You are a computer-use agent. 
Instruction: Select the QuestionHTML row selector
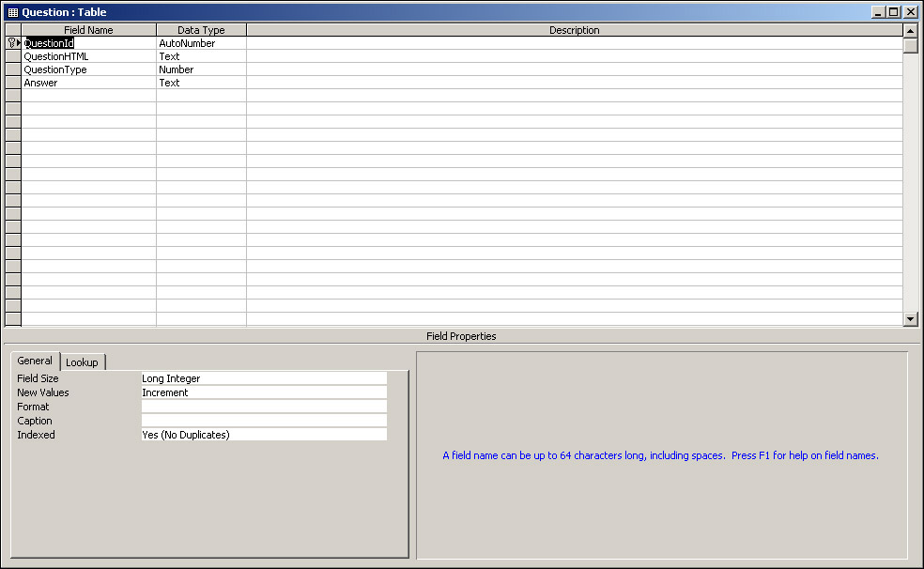point(12,56)
